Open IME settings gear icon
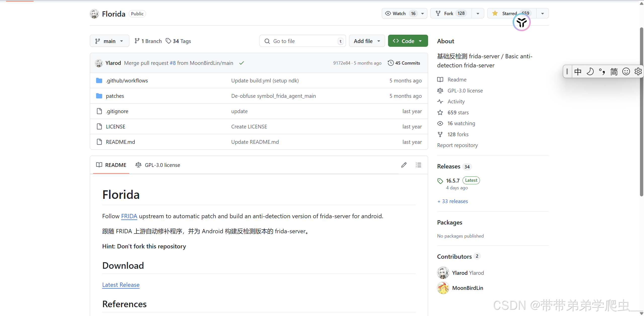Viewport: 644px width, 316px height. tap(638, 72)
